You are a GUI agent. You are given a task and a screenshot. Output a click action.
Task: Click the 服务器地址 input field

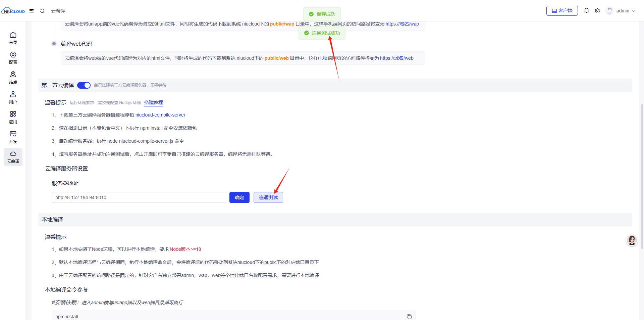coord(139,197)
